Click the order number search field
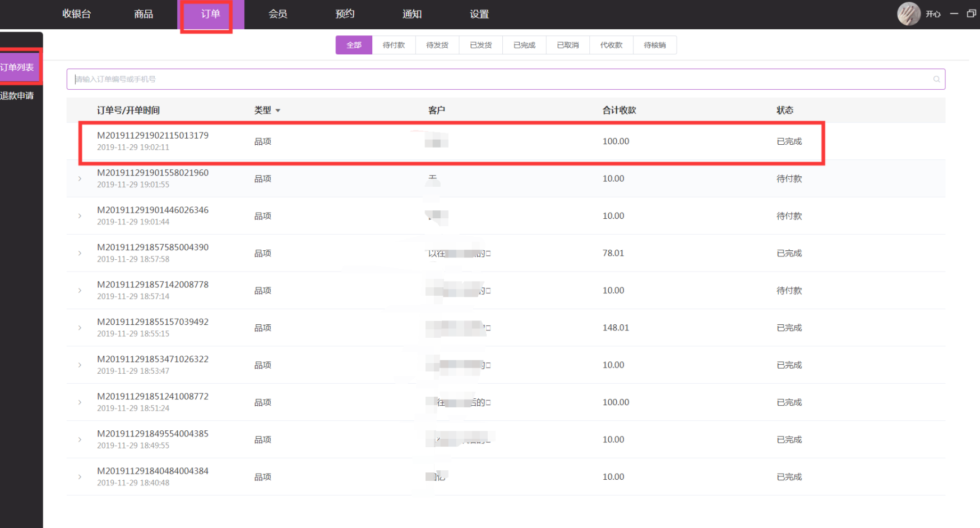Viewport: 980px width, 528px height. click(499, 79)
